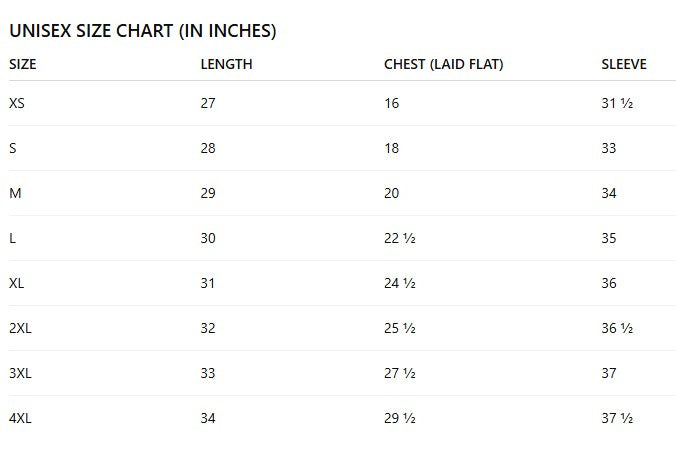The height and width of the screenshot is (452, 676).
Task: Select the 4XL size row label
Action: 20,418
